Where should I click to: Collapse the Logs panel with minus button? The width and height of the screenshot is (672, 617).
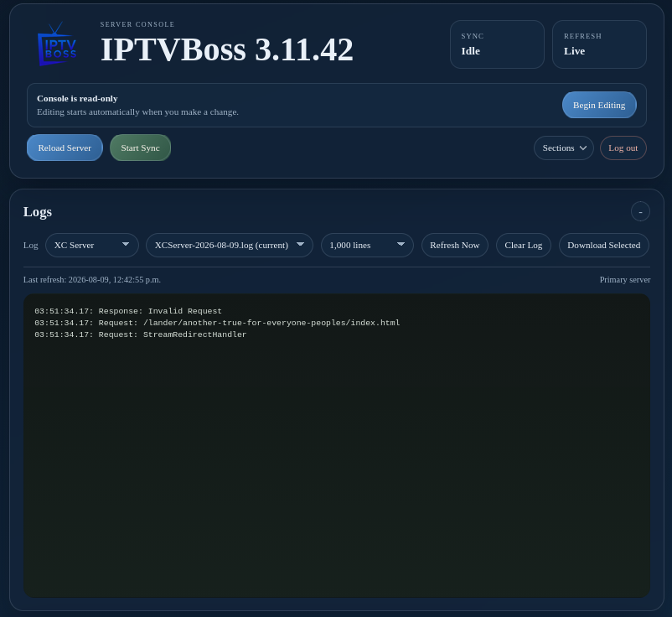pyautogui.click(x=640, y=211)
